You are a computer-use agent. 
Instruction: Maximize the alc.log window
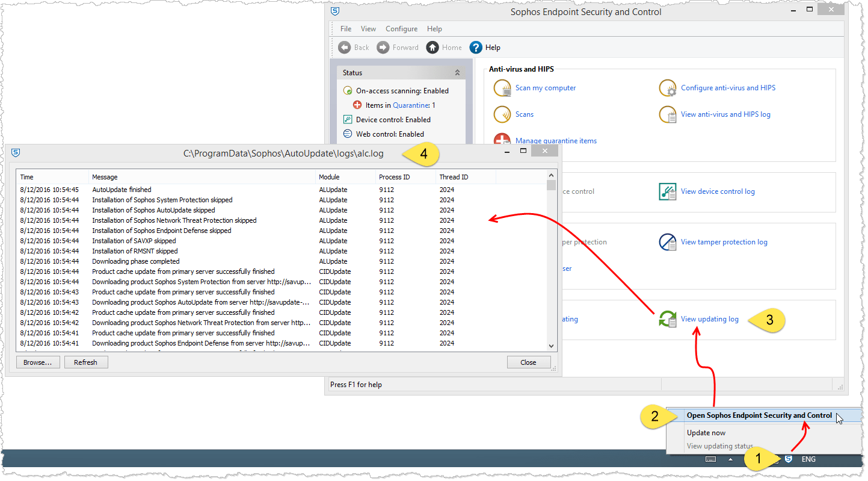(x=523, y=151)
